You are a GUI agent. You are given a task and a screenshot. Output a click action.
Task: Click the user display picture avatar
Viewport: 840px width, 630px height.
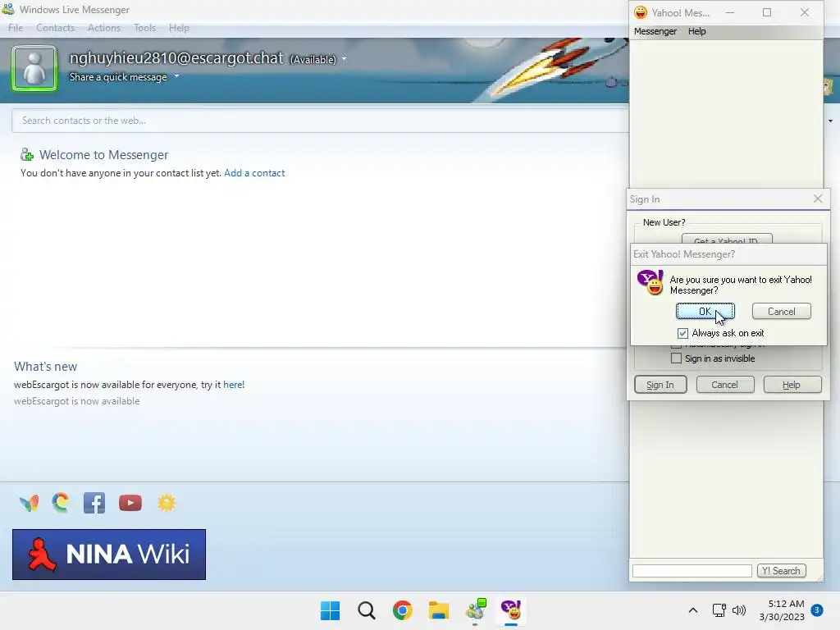34,68
